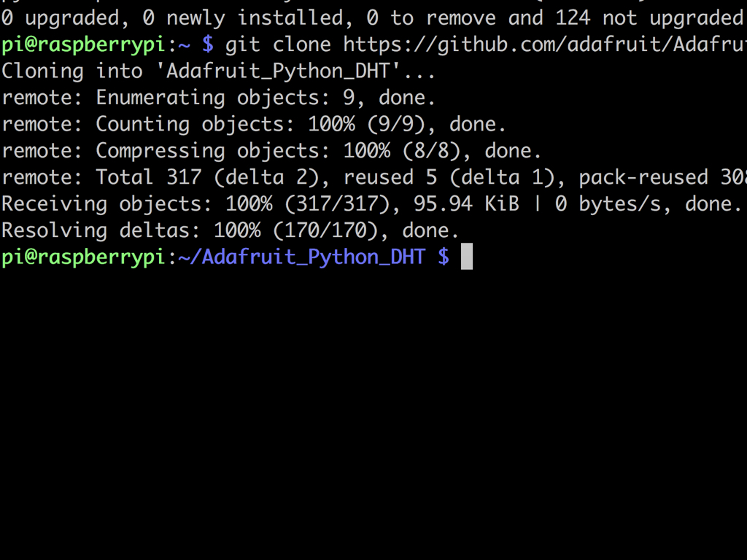Click the 'Total 317 (delta 2)' text
747x560 pixels.
(206, 178)
